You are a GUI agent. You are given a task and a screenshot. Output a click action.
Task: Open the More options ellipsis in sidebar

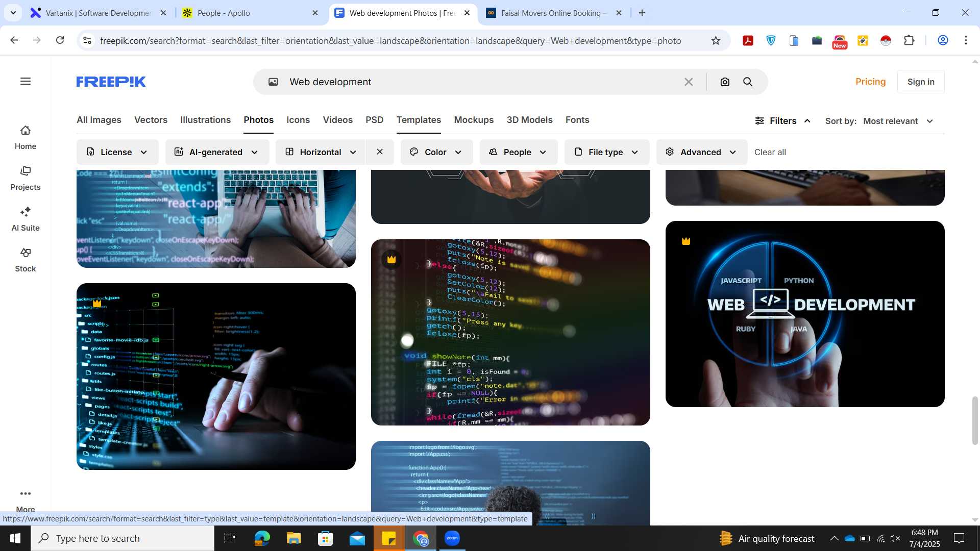pyautogui.click(x=26, y=493)
